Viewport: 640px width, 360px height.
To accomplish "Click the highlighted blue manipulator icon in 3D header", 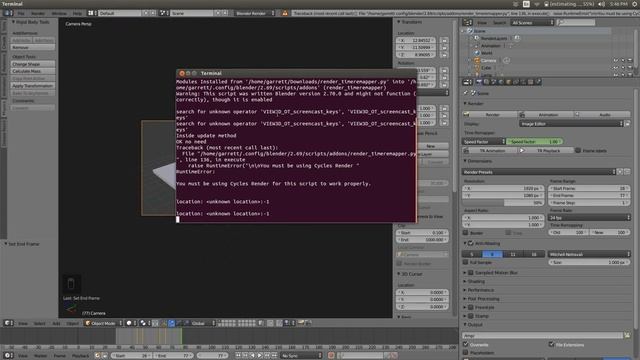I will point(171,323).
